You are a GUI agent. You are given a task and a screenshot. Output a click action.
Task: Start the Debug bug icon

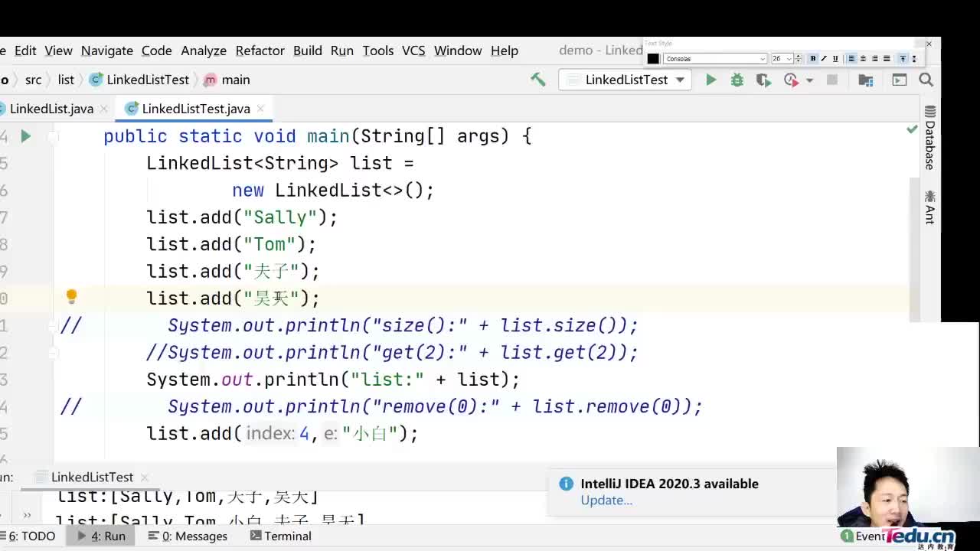(x=737, y=80)
